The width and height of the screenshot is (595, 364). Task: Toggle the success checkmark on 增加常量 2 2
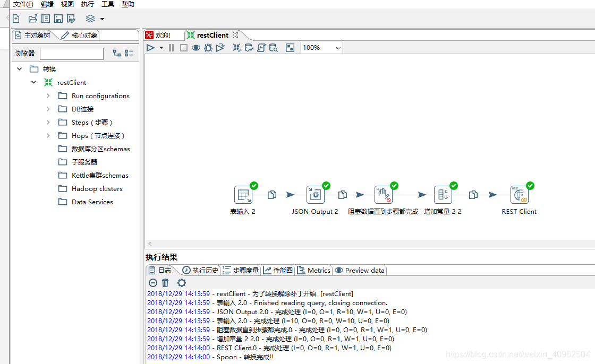[454, 186]
